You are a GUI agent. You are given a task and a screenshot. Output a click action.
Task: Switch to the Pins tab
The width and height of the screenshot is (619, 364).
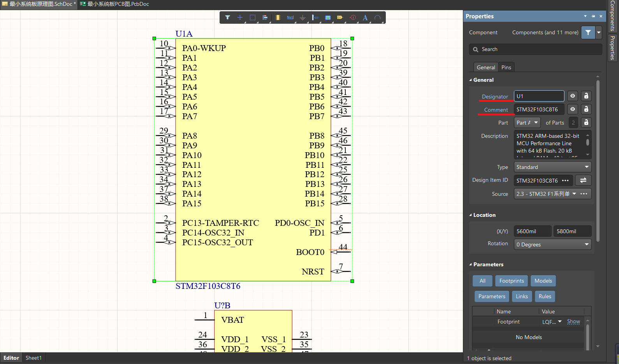click(506, 67)
